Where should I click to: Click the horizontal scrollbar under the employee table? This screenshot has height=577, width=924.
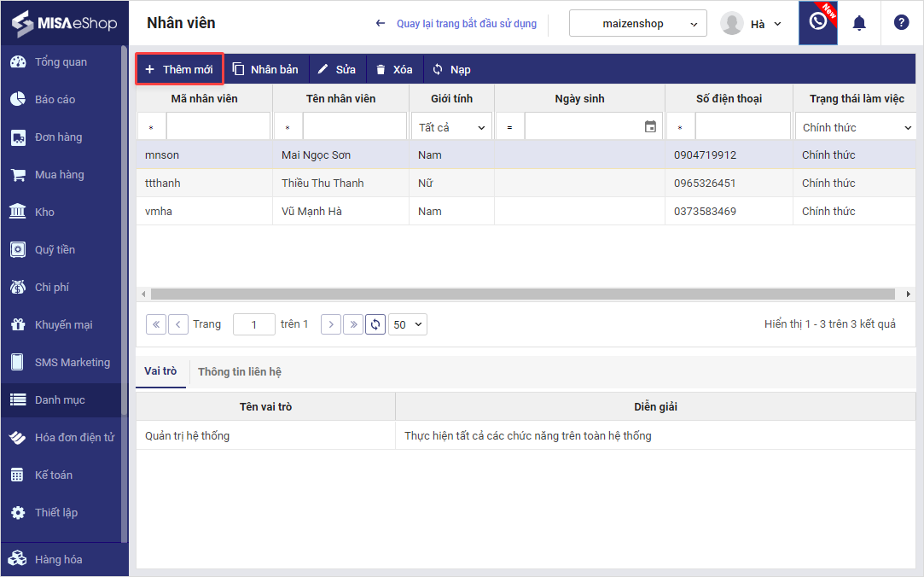click(522, 294)
